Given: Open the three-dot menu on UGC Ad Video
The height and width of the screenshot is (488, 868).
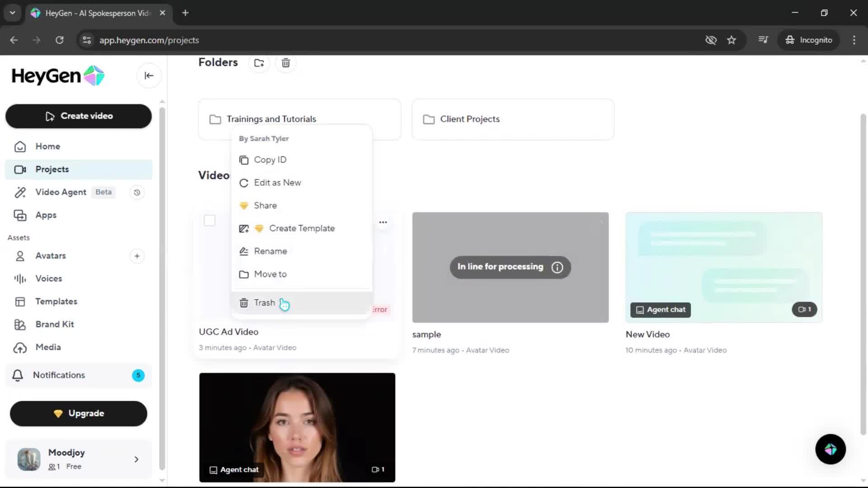Looking at the screenshot, I should coord(383,222).
